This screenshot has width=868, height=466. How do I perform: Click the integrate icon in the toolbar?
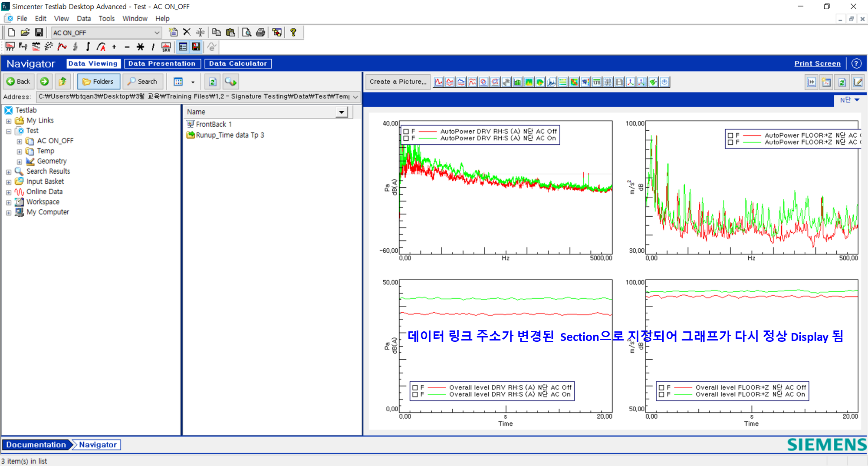(x=88, y=46)
